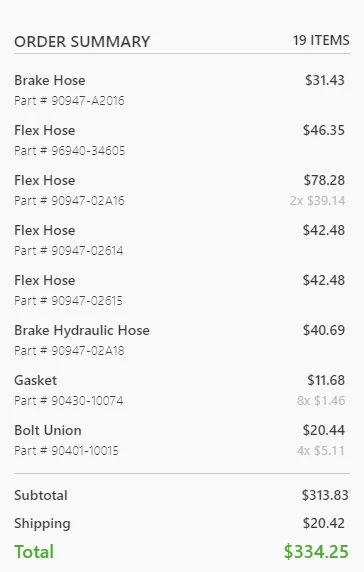Select the Brake Hose item name
This screenshot has height=572, width=364.
coord(50,80)
